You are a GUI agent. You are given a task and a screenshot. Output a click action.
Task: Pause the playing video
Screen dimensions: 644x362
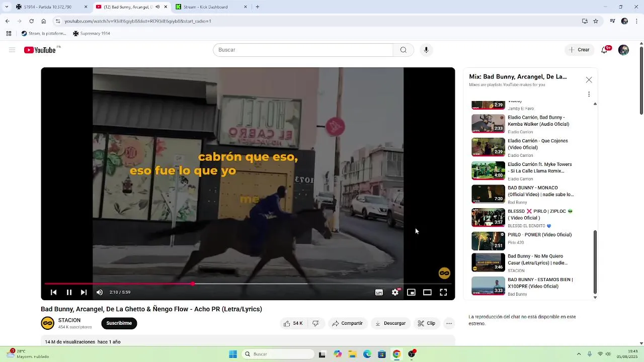(x=69, y=292)
